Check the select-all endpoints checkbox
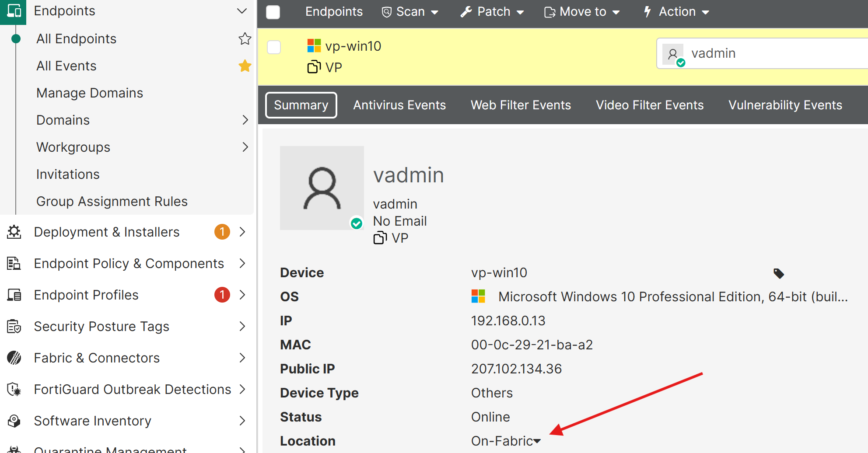Image resolution: width=868 pixels, height=453 pixels. point(273,12)
